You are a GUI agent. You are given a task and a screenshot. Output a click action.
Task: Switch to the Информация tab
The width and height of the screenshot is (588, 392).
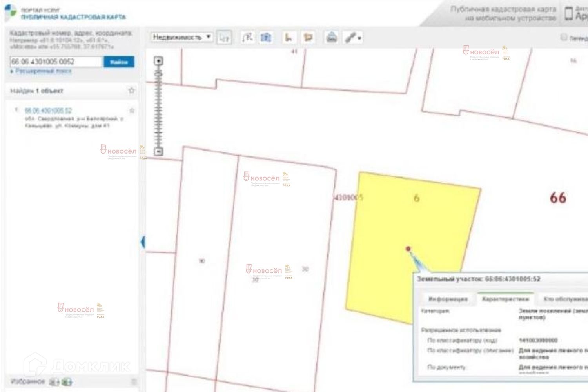point(448,299)
